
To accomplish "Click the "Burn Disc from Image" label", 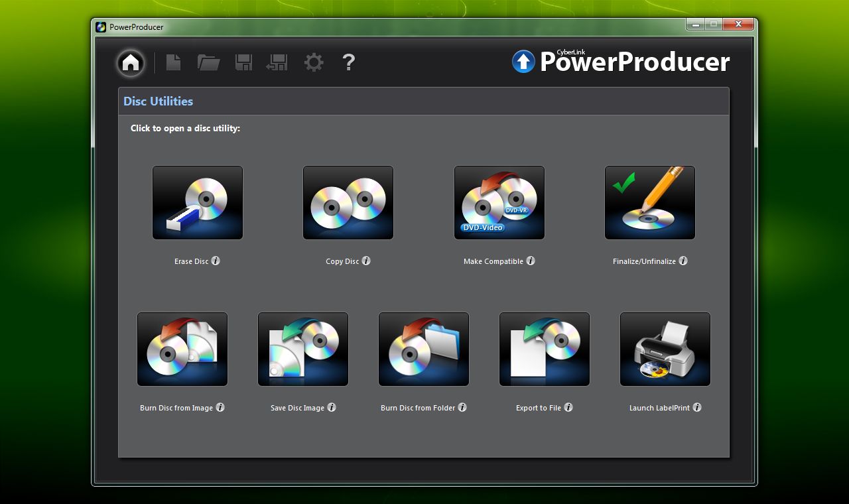I will click(176, 408).
